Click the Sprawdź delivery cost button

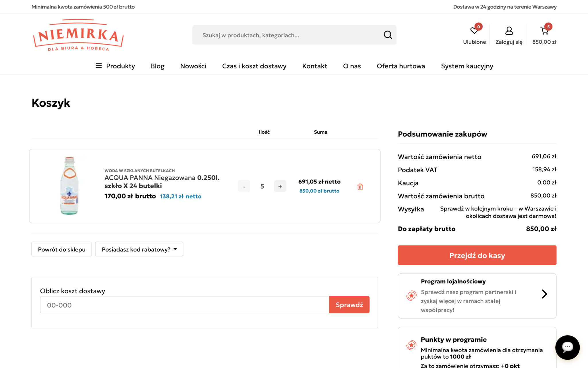coord(349,305)
